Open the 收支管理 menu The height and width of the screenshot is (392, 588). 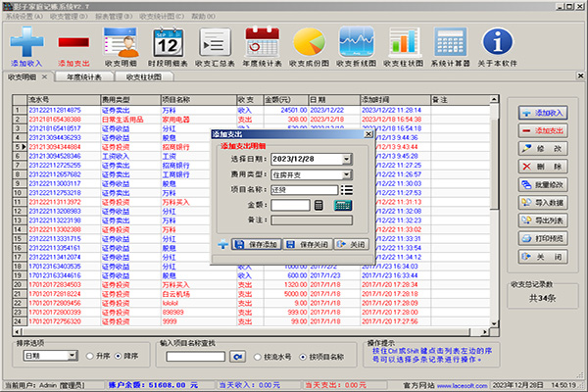click(69, 16)
